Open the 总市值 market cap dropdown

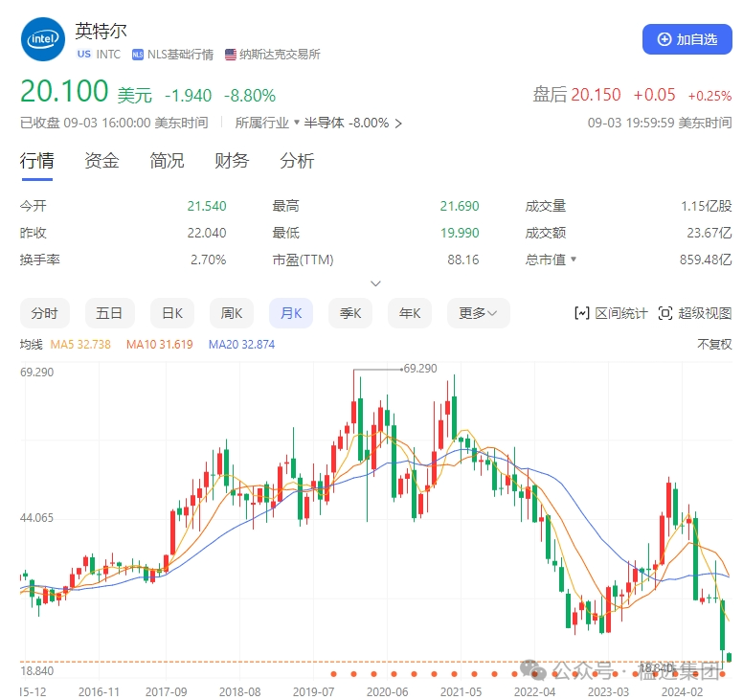pos(551,260)
